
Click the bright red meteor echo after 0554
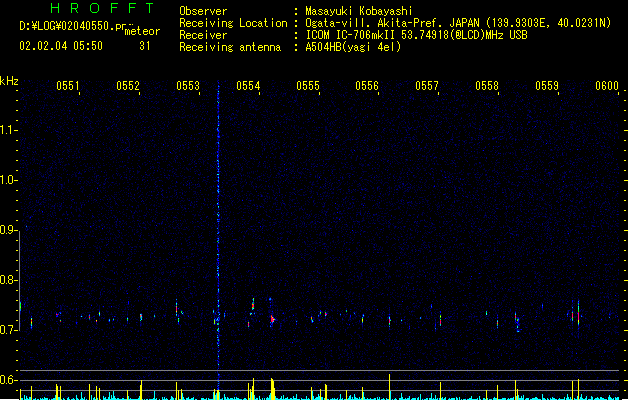pyautogui.click(x=272, y=319)
